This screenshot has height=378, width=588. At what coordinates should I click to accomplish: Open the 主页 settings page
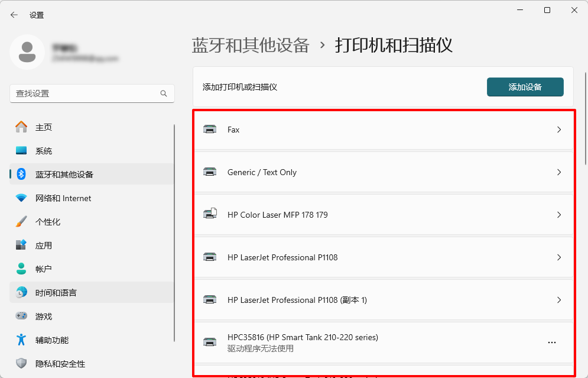click(92, 127)
